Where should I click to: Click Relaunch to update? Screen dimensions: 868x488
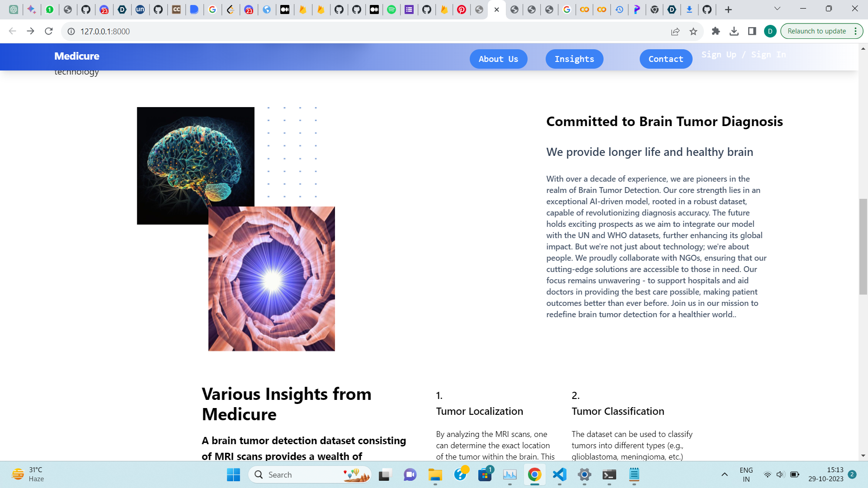(x=816, y=31)
